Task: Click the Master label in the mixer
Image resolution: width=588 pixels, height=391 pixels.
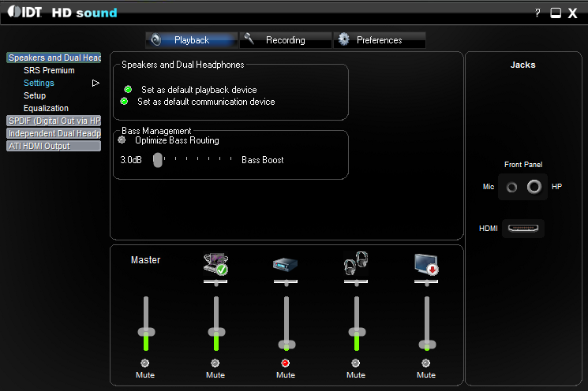Action: click(x=145, y=260)
